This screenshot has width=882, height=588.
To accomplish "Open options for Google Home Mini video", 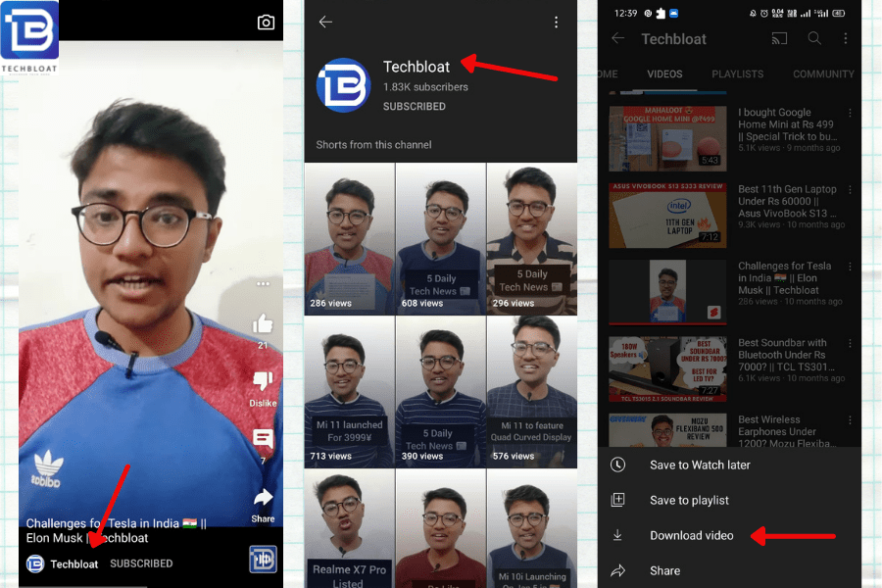I will [850, 113].
